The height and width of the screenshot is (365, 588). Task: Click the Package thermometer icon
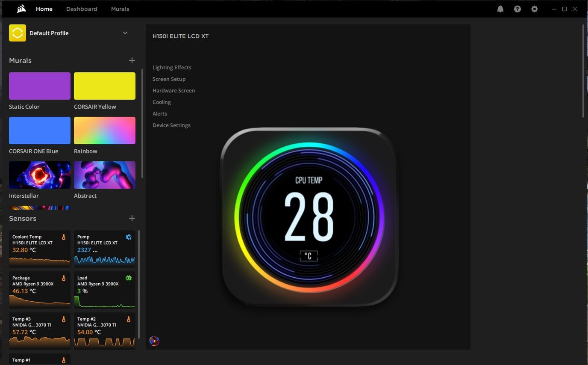point(64,278)
